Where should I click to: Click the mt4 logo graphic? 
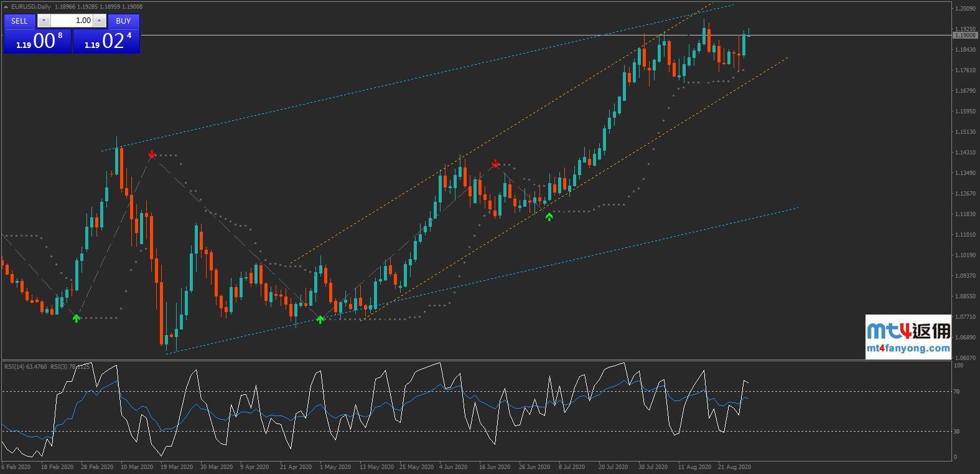tap(908, 330)
